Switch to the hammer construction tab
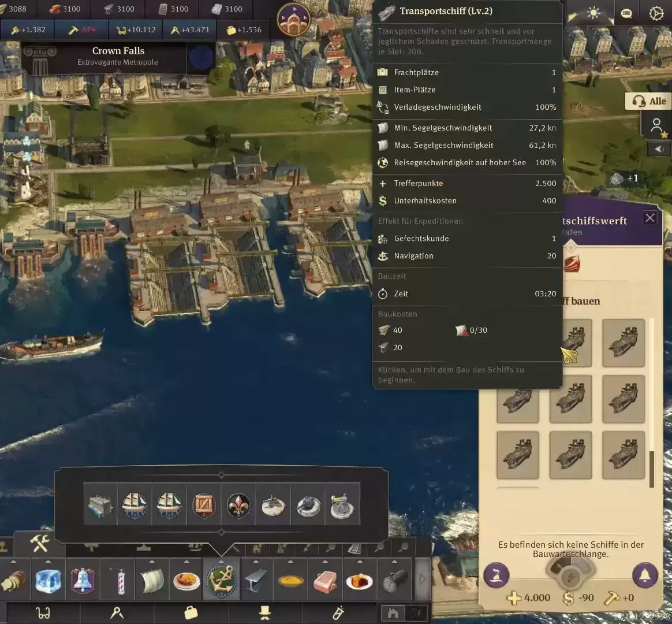This screenshot has width=672, height=624. (39, 544)
